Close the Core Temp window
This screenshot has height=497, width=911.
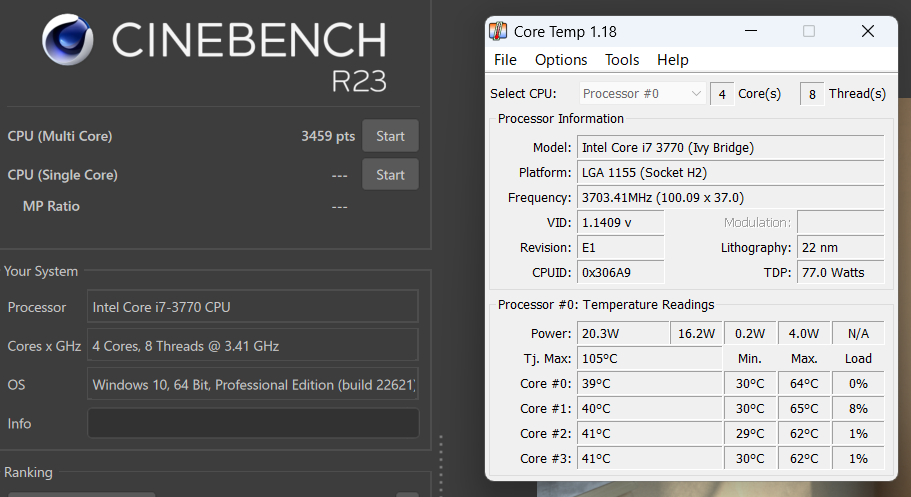(867, 31)
